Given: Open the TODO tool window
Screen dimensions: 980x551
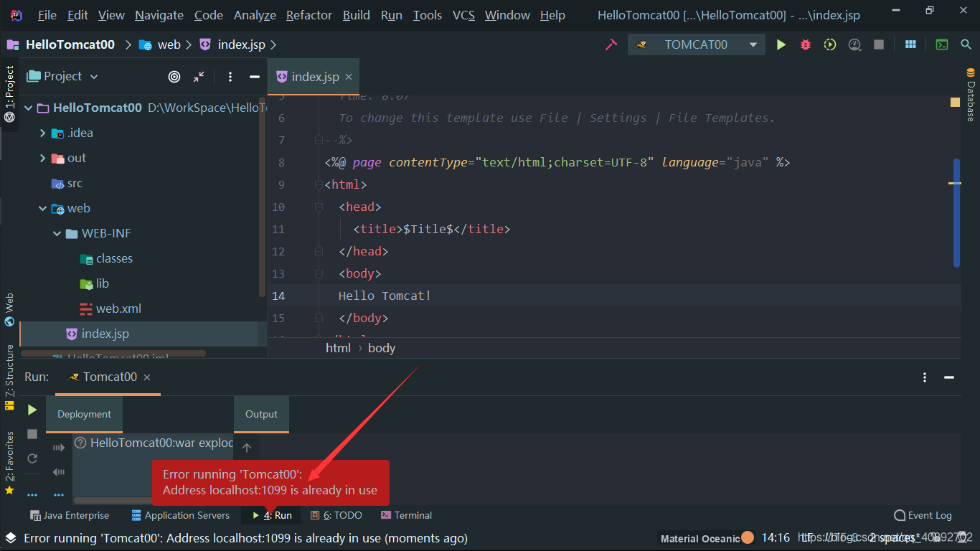Looking at the screenshot, I should pos(336,515).
